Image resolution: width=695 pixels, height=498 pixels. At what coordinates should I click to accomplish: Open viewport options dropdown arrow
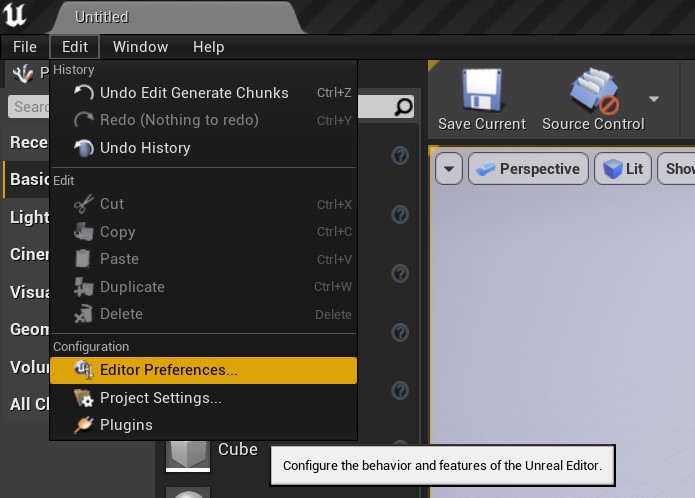coord(449,168)
